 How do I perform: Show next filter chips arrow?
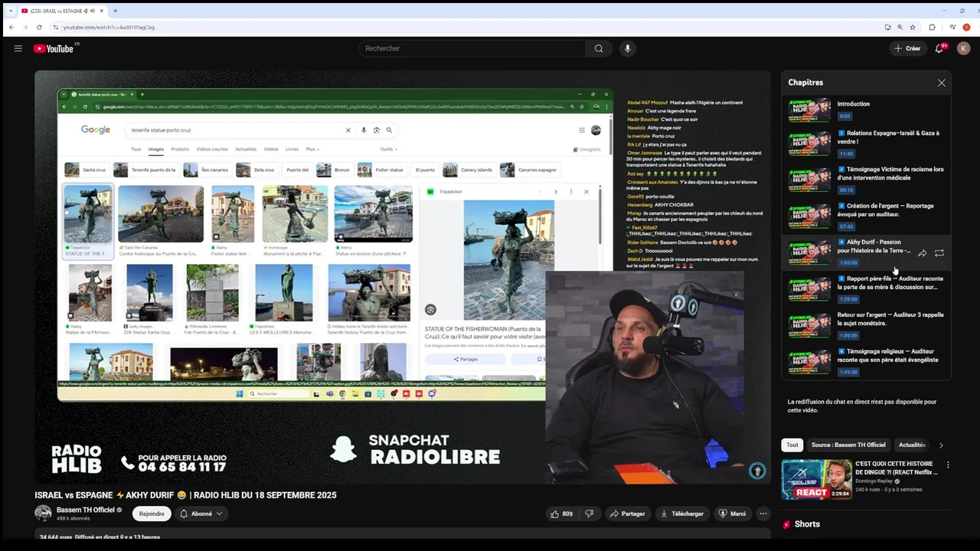pyautogui.click(x=941, y=445)
